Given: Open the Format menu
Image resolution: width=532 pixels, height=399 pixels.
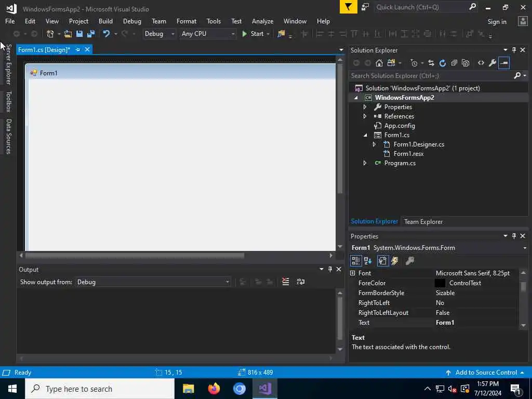Looking at the screenshot, I should click(x=187, y=21).
